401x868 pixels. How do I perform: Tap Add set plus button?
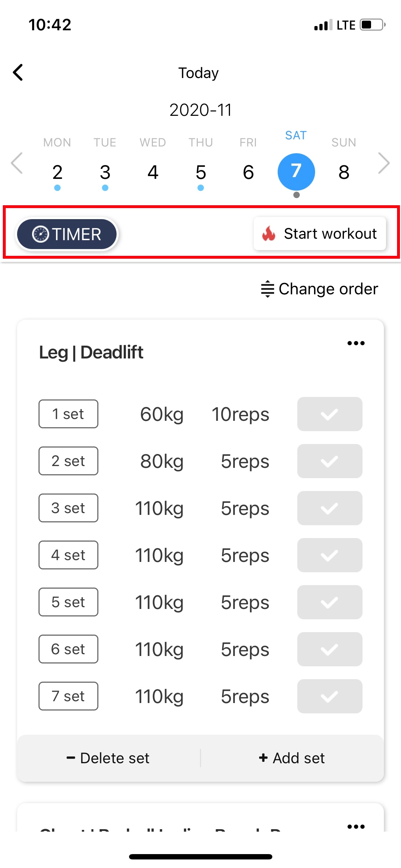[292, 758]
